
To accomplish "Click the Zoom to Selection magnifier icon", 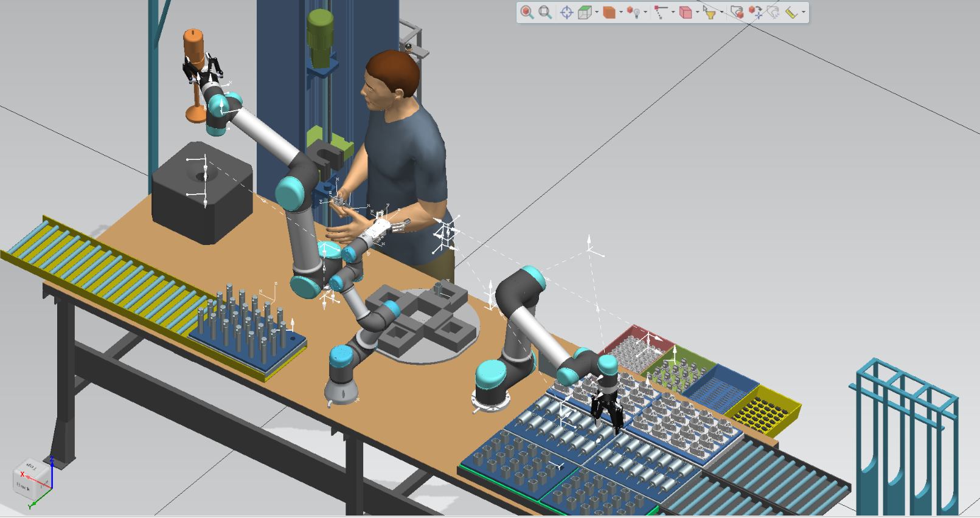I will [x=527, y=12].
